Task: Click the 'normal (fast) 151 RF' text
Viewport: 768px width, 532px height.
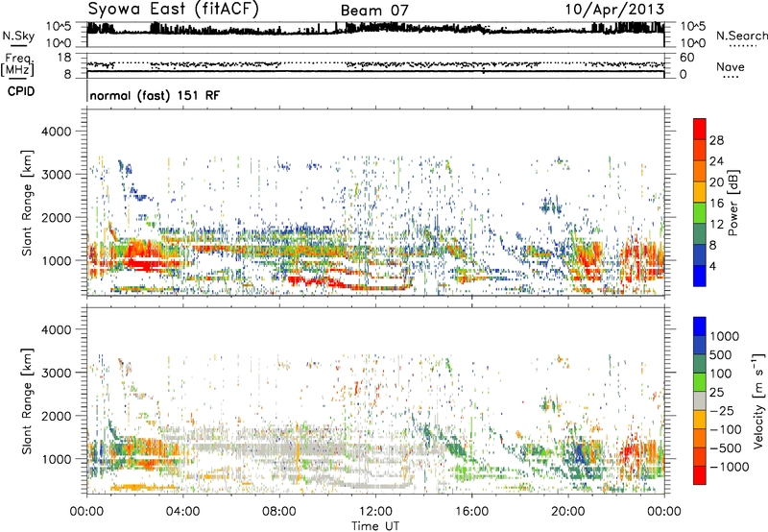Action: click(x=155, y=95)
